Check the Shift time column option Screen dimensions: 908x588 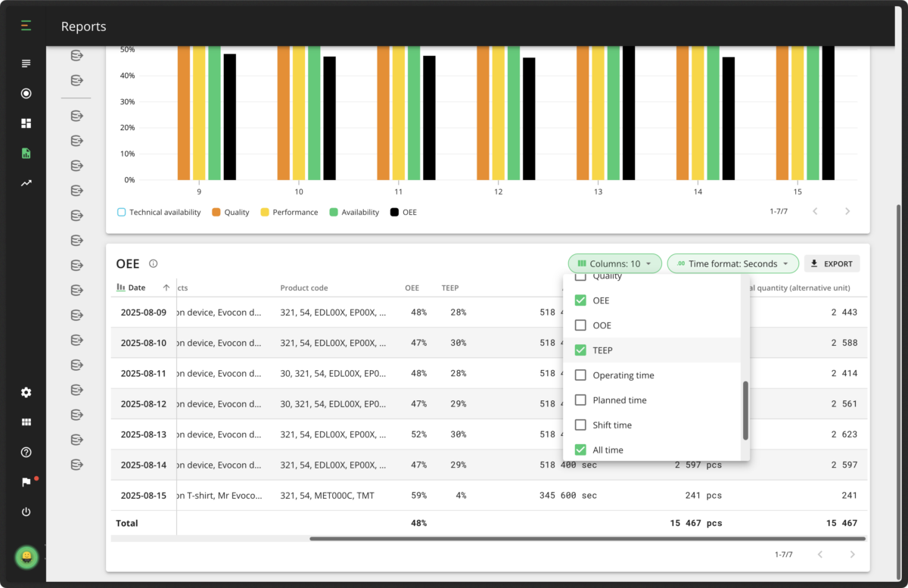pos(580,425)
